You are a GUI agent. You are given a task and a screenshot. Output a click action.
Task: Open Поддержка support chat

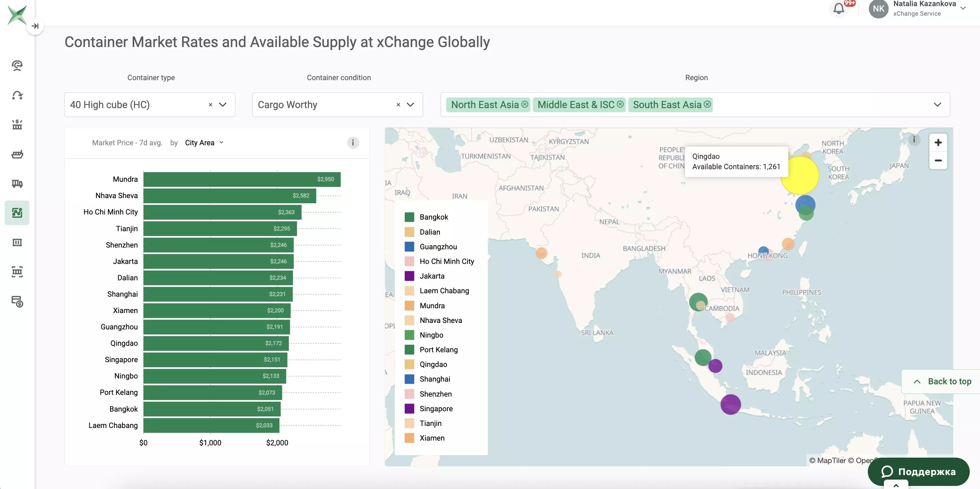(x=918, y=472)
